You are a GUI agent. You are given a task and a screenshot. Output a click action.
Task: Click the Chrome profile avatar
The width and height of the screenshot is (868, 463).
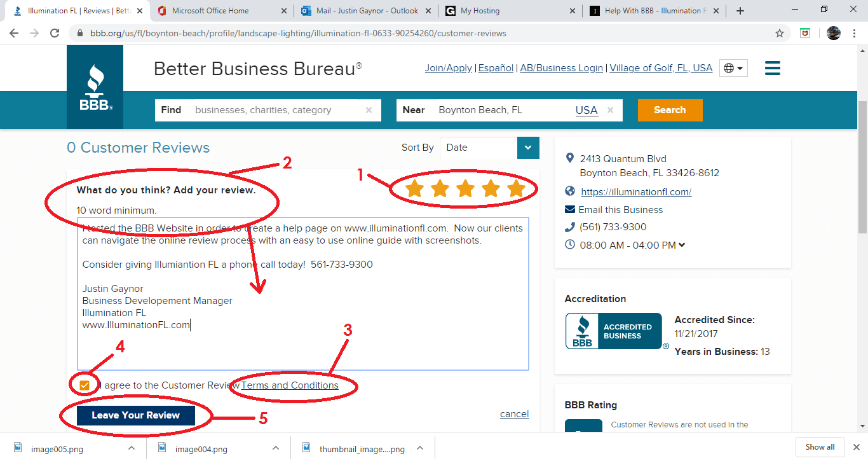pos(834,33)
